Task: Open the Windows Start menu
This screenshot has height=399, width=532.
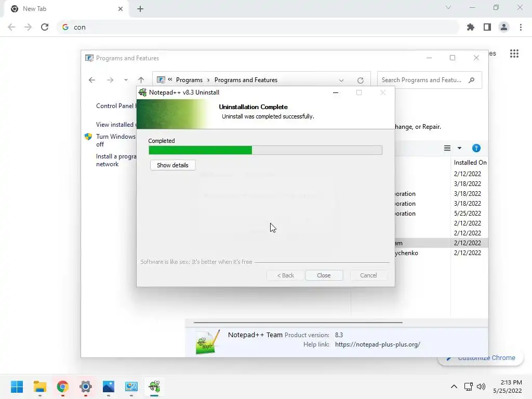Action: coord(17,387)
